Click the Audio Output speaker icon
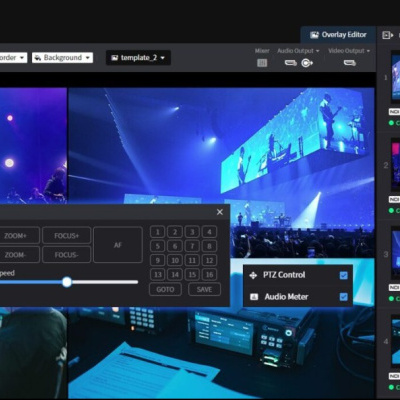This screenshot has width=400, height=400. click(x=307, y=63)
